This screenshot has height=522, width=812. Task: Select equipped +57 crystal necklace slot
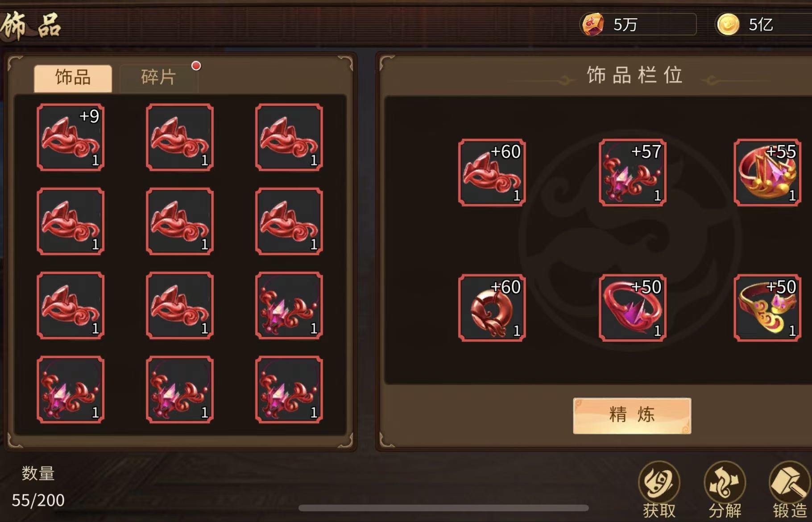point(632,173)
